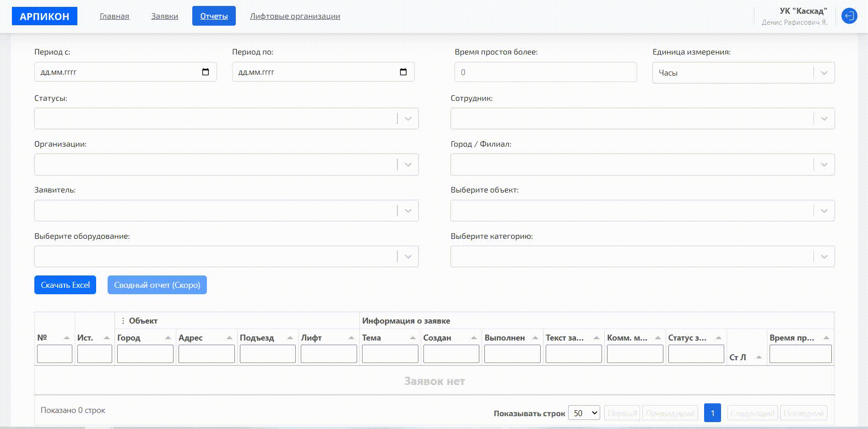868x429 pixels.
Task: Sort by Создан column arrow
Action: coord(474,338)
